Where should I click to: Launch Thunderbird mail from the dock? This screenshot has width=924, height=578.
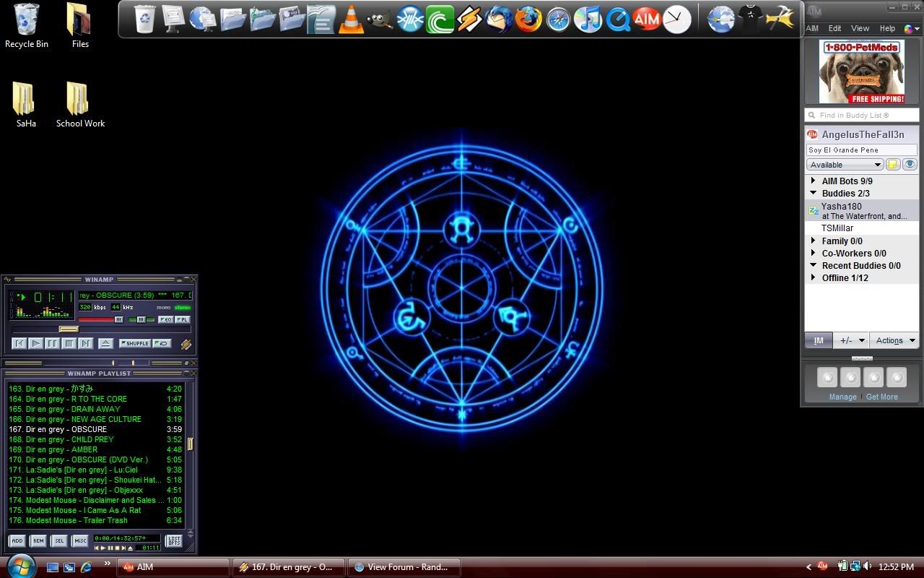[500, 20]
